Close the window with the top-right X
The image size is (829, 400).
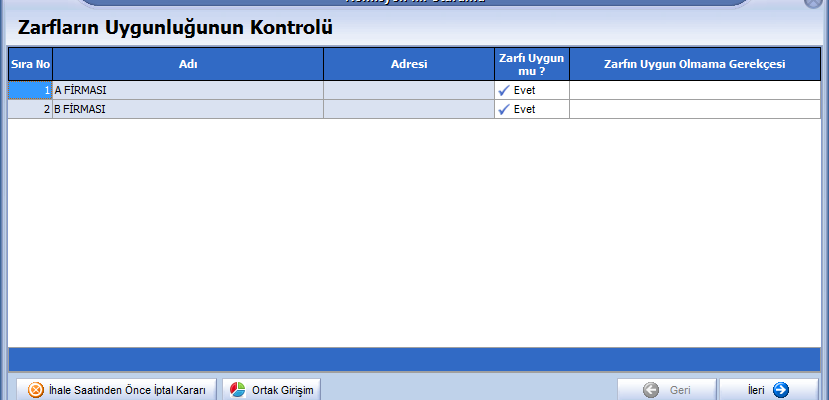pyautogui.click(x=813, y=3)
